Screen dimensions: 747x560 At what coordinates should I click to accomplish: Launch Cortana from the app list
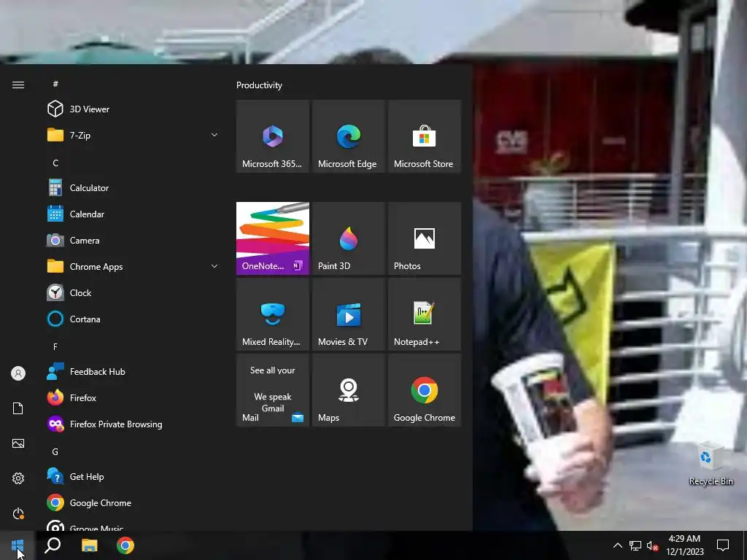[133, 319]
